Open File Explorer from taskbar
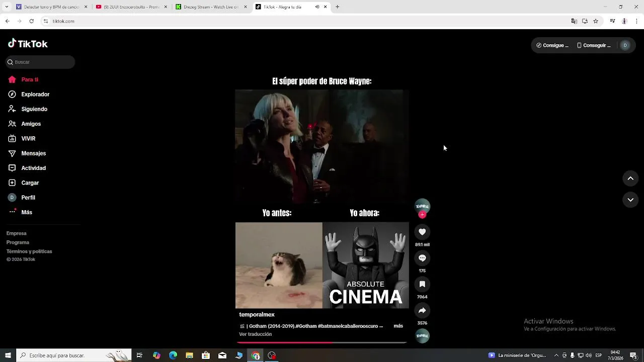The image size is (644, 362). pos(189,355)
